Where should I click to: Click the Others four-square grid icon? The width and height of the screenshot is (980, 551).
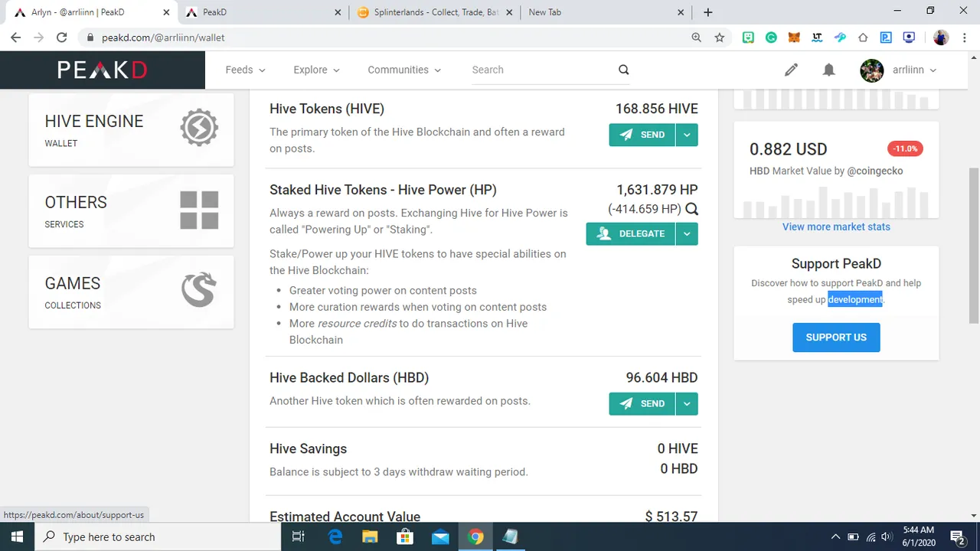pyautogui.click(x=199, y=210)
